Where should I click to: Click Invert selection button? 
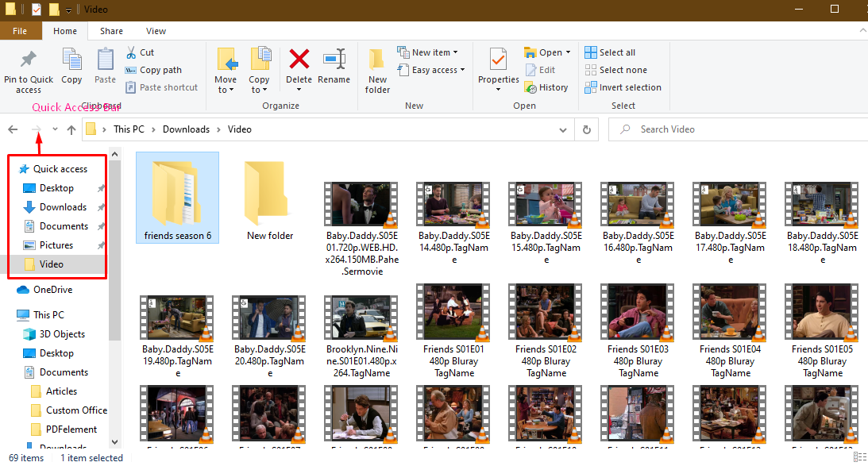point(623,87)
